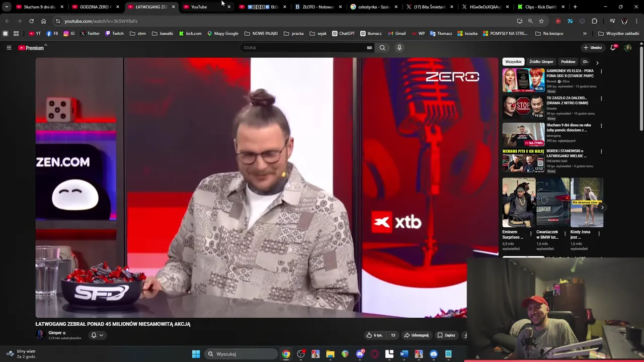The image size is (644, 362).
Task: Click the address bar URL youtube.com/watch
Action: tap(101, 21)
